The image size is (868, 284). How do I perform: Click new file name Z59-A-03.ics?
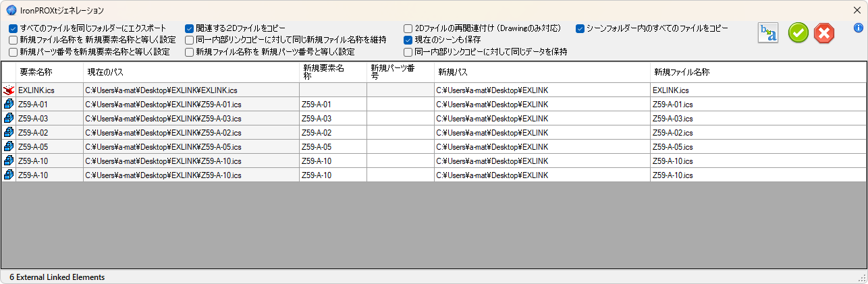click(x=758, y=118)
